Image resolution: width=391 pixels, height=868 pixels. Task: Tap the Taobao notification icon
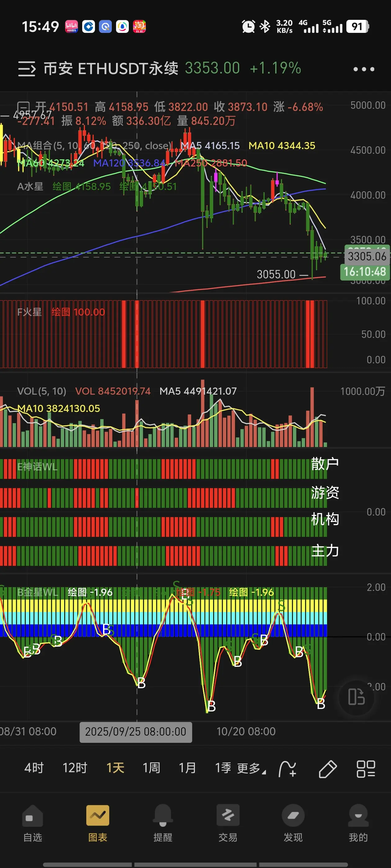point(139,26)
